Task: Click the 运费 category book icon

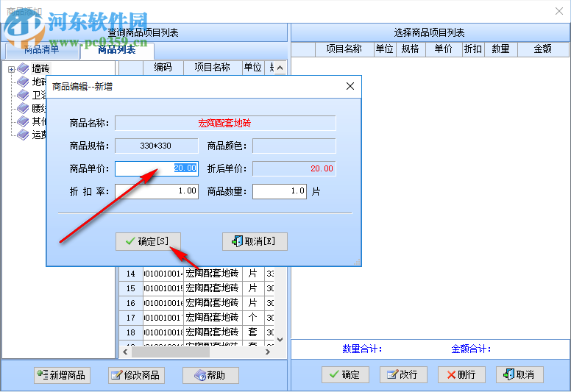Action: tap(23, 135)
